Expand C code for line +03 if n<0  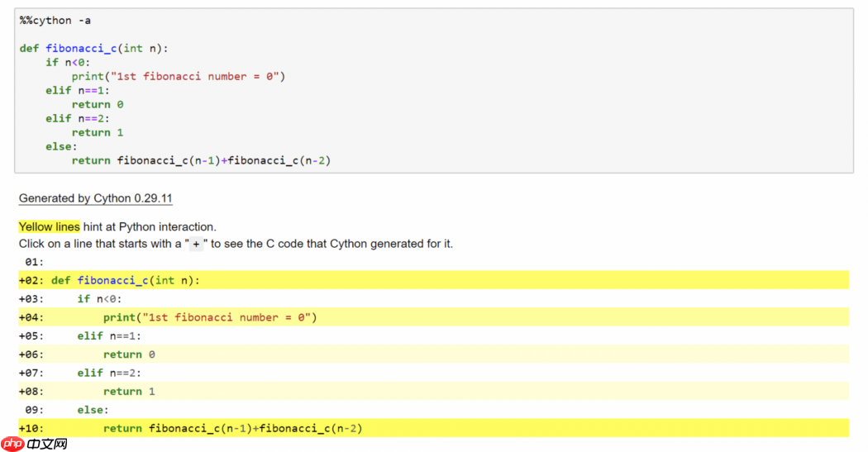pyautogui.click(x=433, y=299)
